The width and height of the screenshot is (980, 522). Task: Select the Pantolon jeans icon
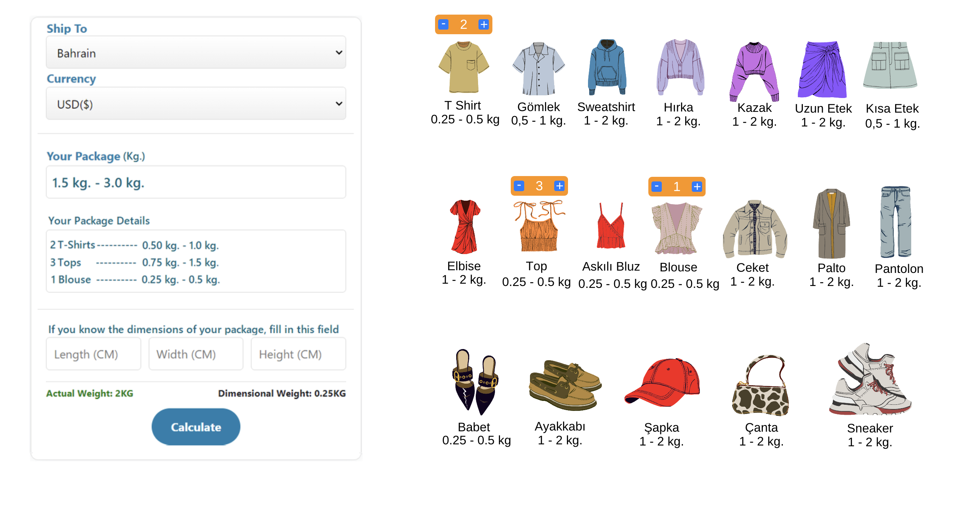point(896,222)
